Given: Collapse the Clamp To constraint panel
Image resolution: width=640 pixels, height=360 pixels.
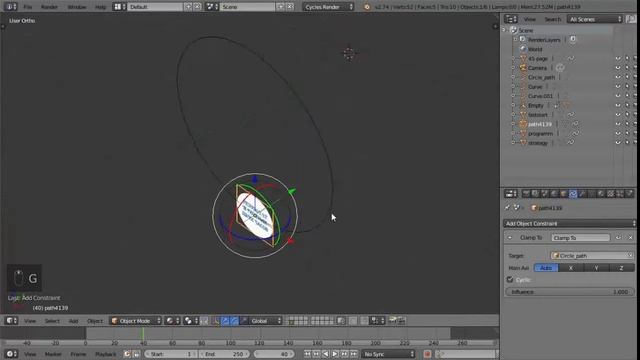Looking at the screenshot, I should [x=510, y=238].
